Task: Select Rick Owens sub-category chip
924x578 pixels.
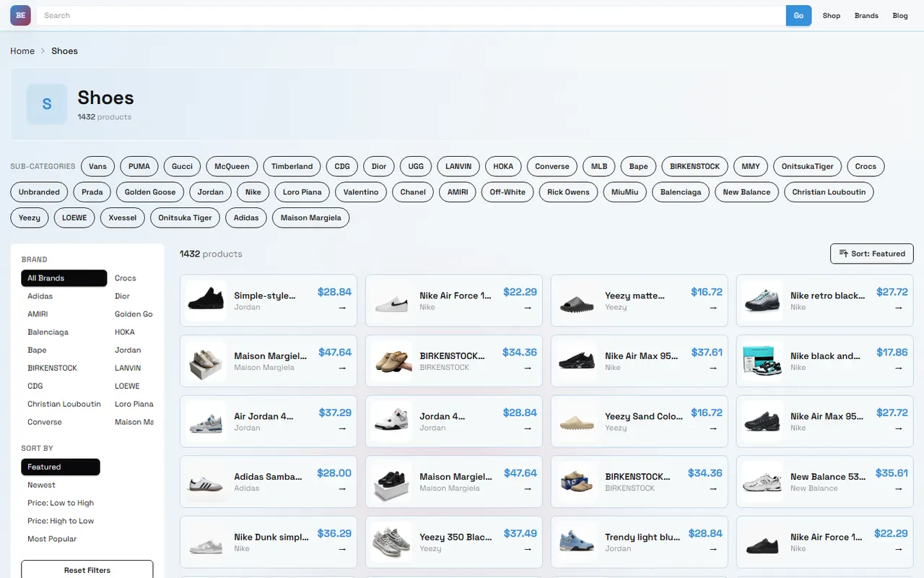Action: pos(568,192)
